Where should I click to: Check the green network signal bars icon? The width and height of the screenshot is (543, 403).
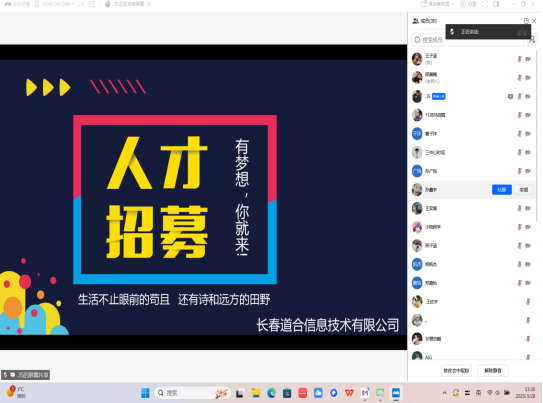click(x=81, y=4)
